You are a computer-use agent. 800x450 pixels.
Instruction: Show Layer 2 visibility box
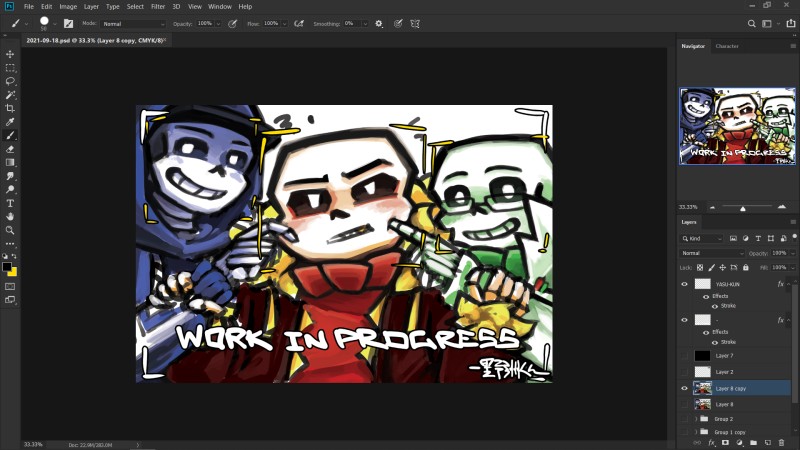pos(684,372)
